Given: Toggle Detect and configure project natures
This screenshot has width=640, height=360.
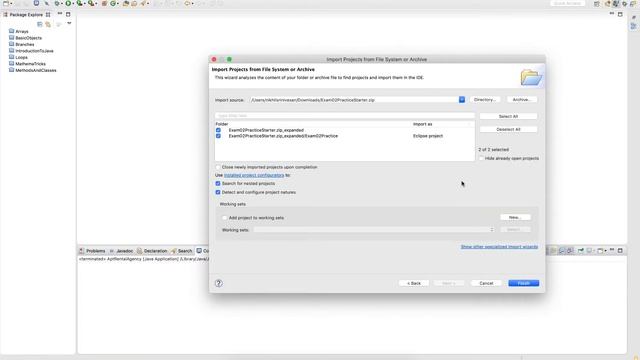Looking at the screenshot, I should tap(218, 192).
